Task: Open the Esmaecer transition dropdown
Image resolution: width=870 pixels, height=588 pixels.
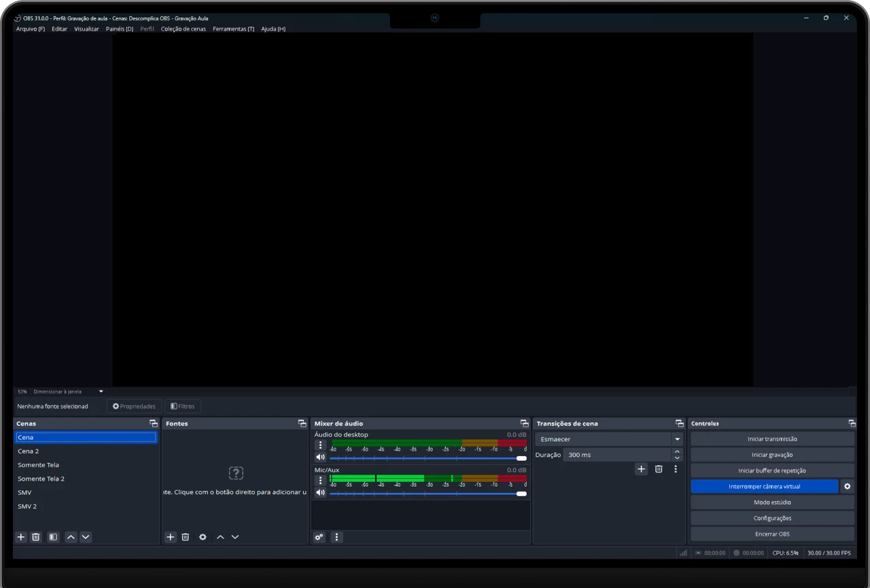Action: click(609, 439)
